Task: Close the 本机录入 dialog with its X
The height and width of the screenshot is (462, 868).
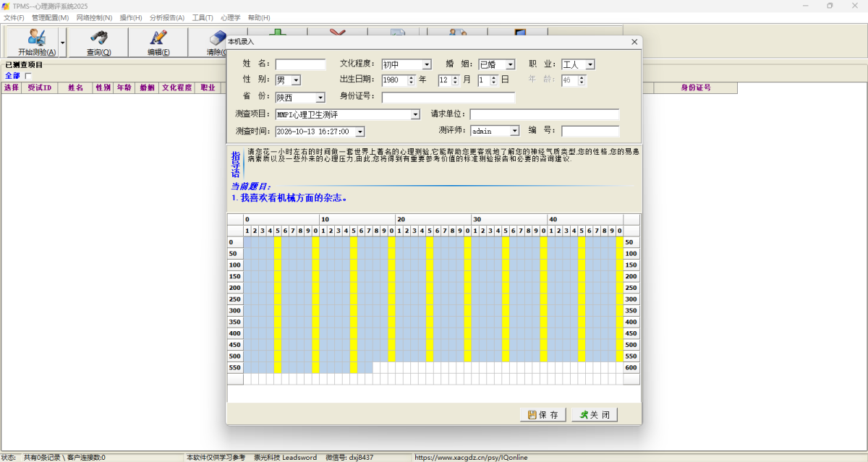Action: tap(634, 42)
